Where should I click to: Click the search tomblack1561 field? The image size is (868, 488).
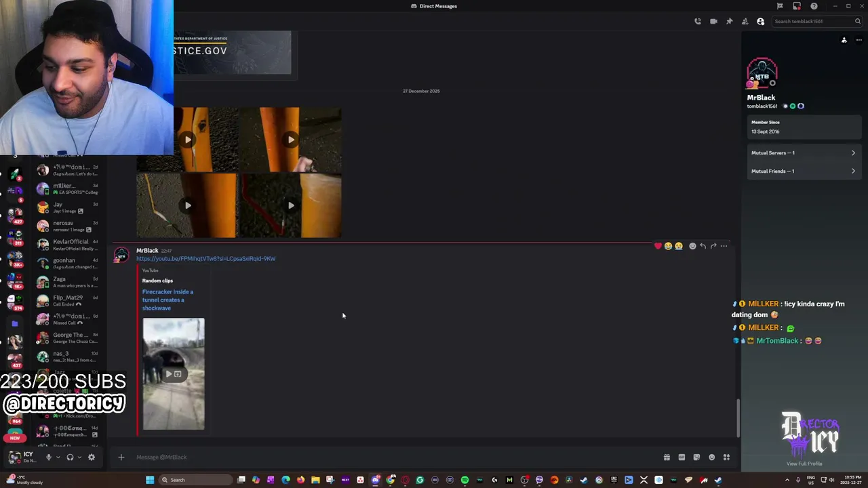pos(817,21)
